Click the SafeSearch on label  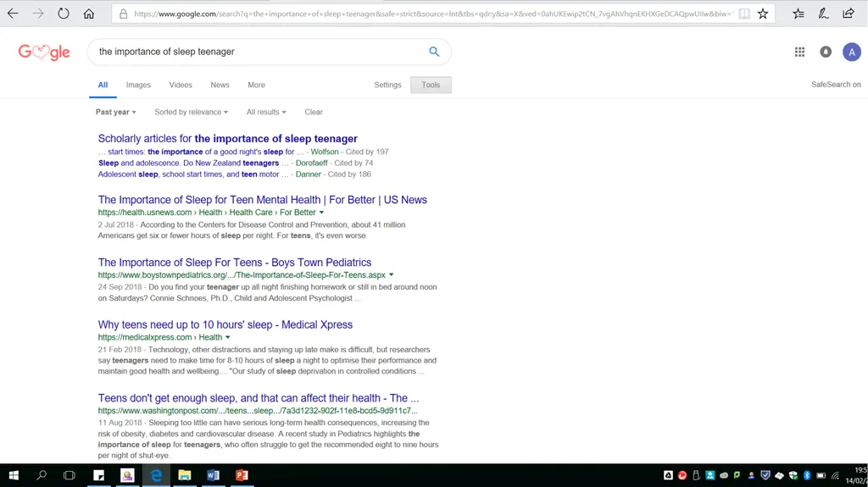pos(836,85)
